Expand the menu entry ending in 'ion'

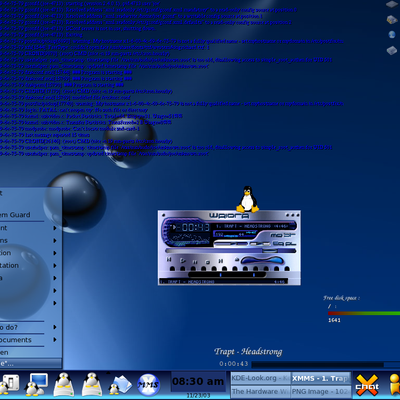30,253
